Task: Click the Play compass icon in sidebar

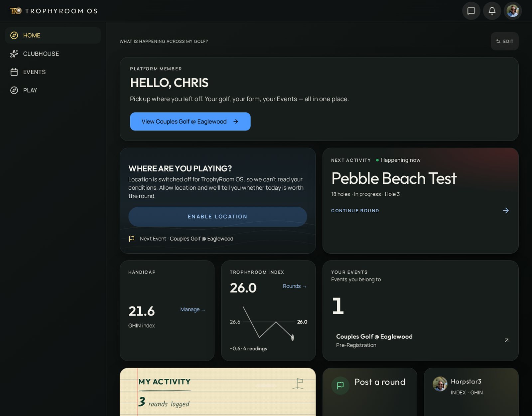Action: pyautogui.click(x=14, y=90)
